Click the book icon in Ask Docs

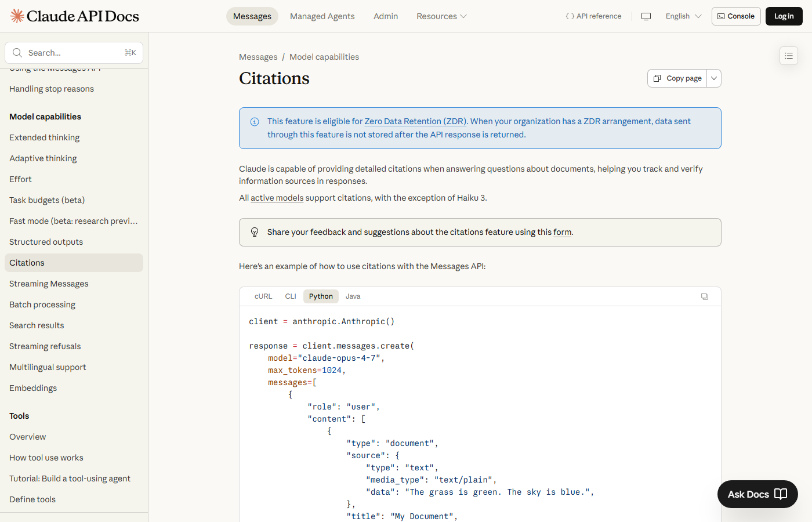tap(781, 494)
